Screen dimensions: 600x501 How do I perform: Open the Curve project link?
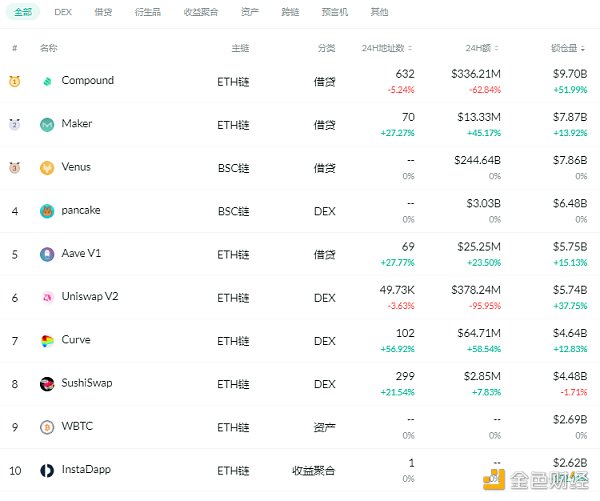76,340
